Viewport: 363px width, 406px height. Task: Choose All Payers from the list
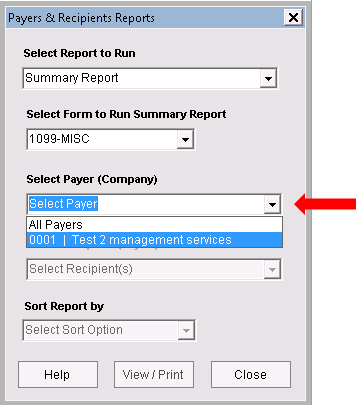154,225
